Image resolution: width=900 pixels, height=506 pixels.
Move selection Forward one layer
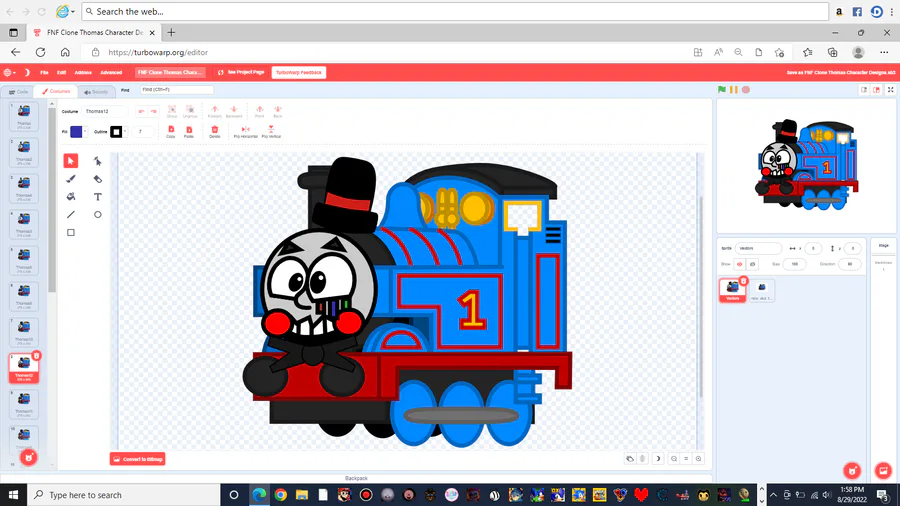215,111
